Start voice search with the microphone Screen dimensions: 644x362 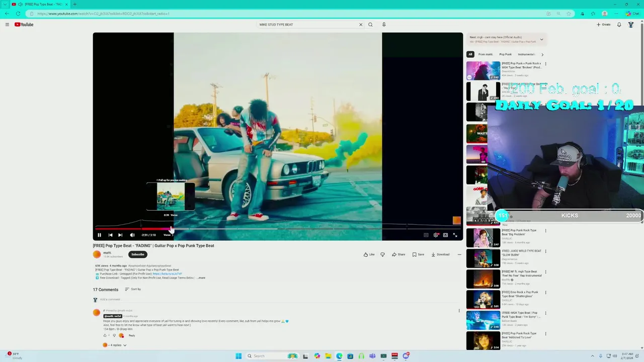(384, 24)
